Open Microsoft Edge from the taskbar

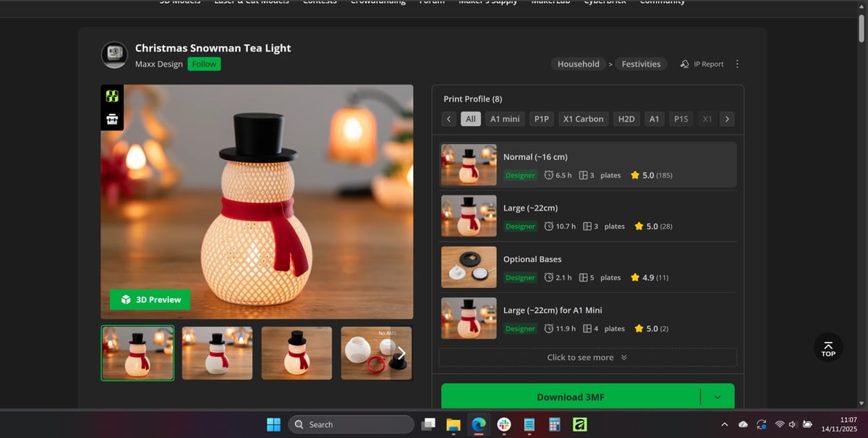[478, 424]
